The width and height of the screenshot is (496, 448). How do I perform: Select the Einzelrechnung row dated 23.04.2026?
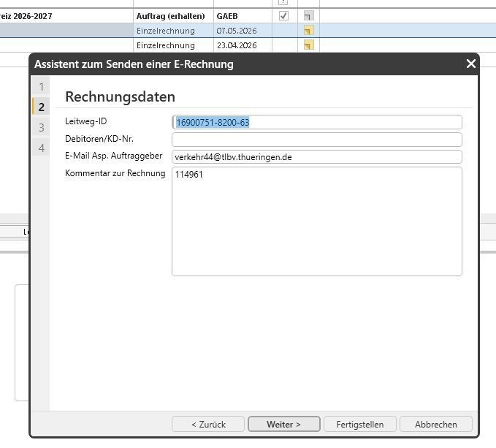[x=248, y=45]
